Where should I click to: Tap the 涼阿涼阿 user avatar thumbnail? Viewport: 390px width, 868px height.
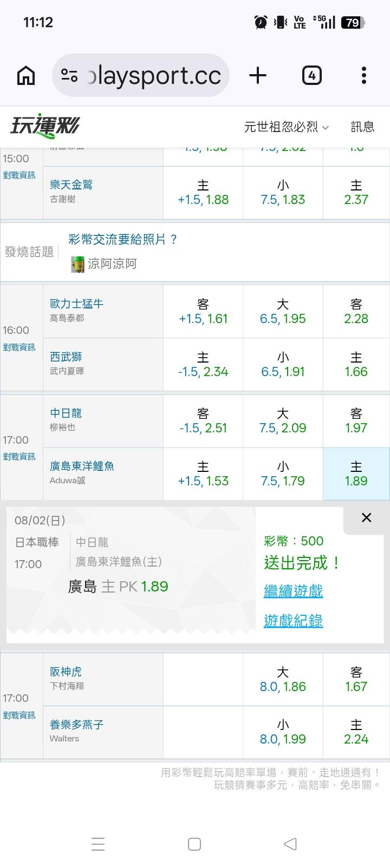(77, 264)
